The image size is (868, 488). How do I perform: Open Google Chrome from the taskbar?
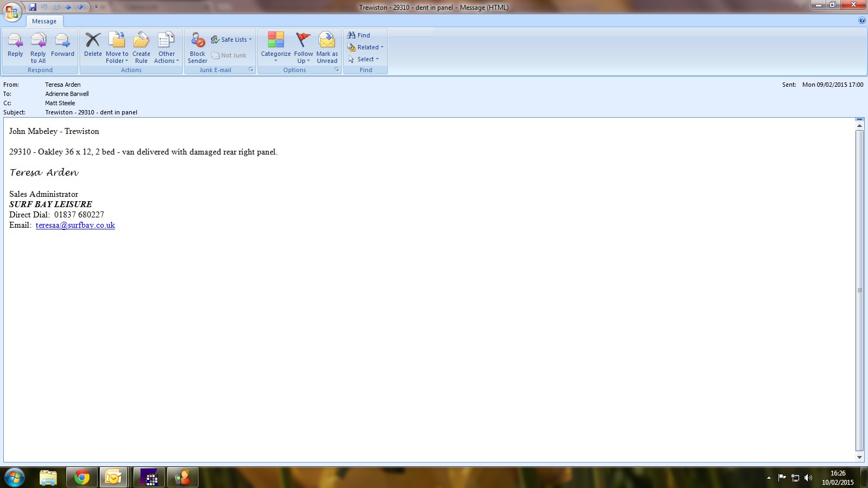[x=82, y=477]
